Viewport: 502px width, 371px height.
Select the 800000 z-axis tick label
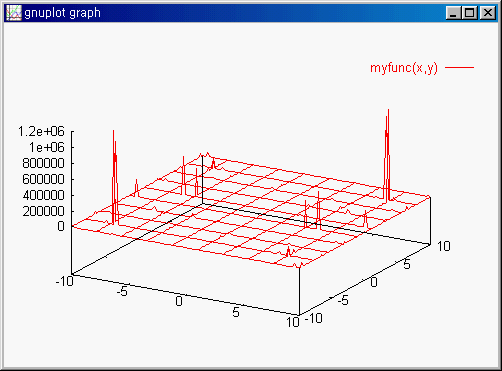point(43,163)
